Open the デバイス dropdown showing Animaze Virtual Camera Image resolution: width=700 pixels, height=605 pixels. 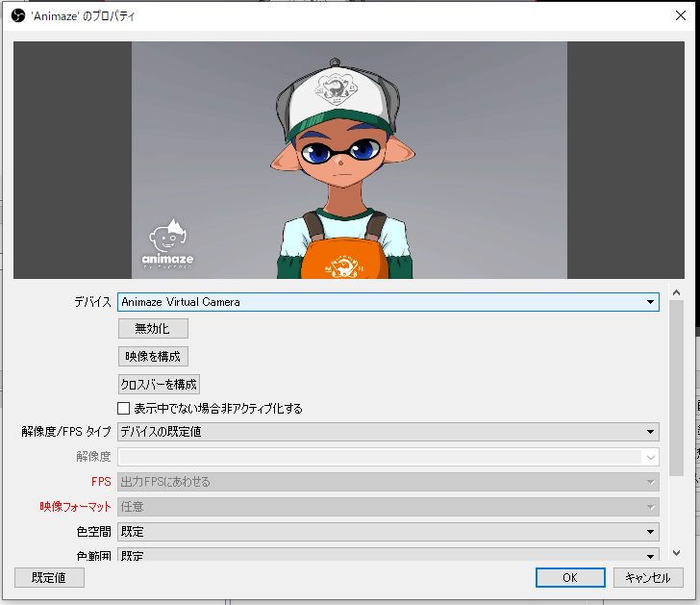click(x=387, y=302)
